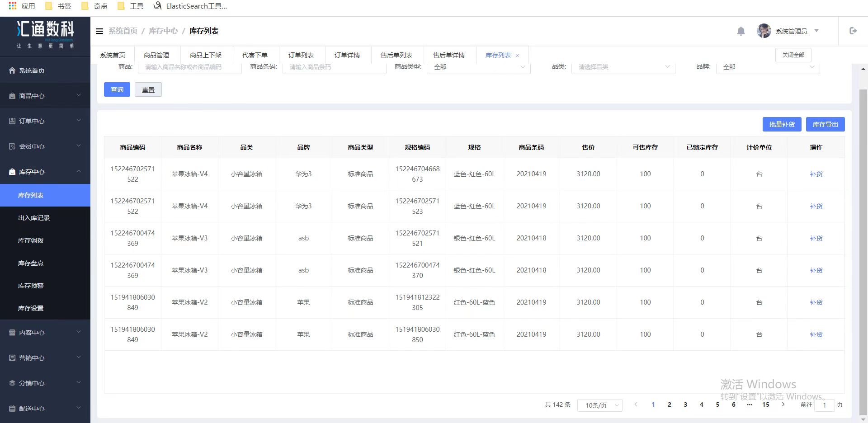Image resolution: width=868 pixels, height=423 pixels.
Task: Click the 关闭全部 button
Action: (793, 55)
